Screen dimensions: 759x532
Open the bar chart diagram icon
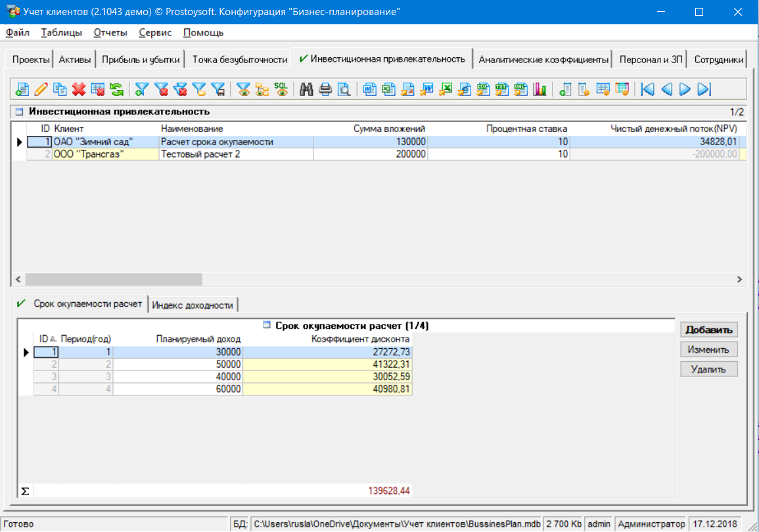[540, 89]
